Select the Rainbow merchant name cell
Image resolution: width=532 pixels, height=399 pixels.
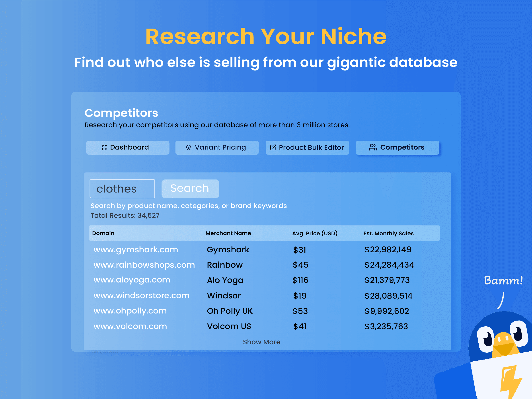(225, 265)
